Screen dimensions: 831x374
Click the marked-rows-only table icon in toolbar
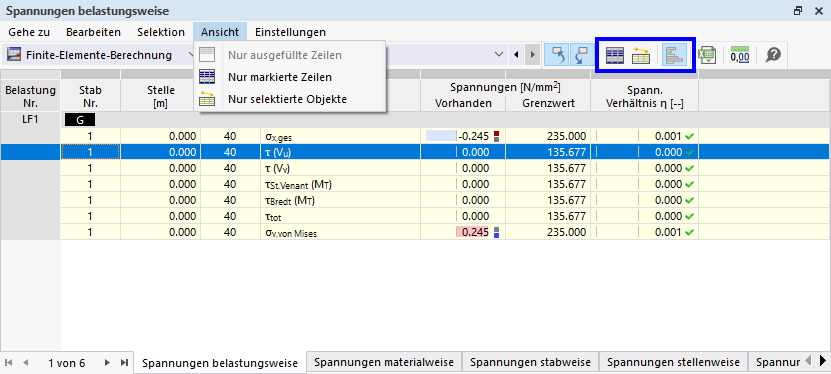(x=615, y=55)
